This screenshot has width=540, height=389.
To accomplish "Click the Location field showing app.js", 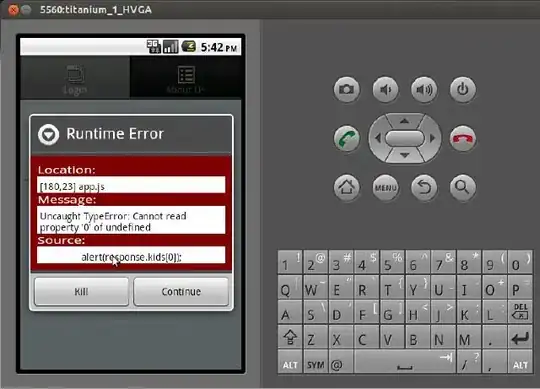I will [x=131, y=186].
